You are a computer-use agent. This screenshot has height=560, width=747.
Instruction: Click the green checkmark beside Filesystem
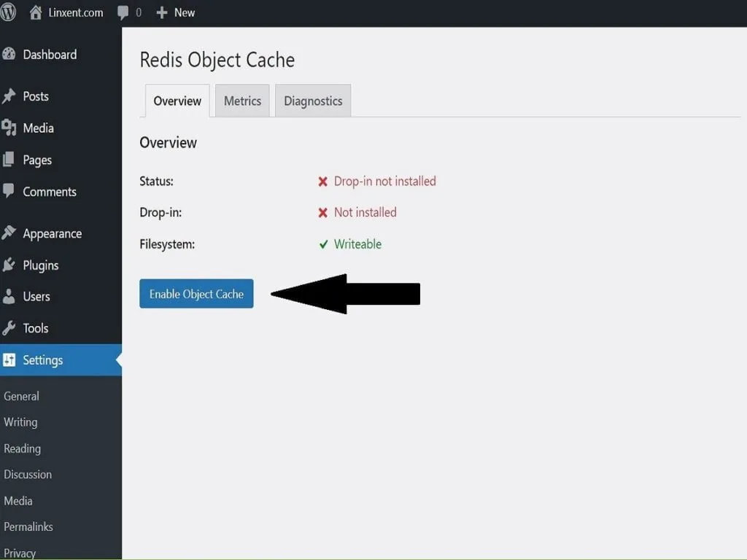pos(323,244)
